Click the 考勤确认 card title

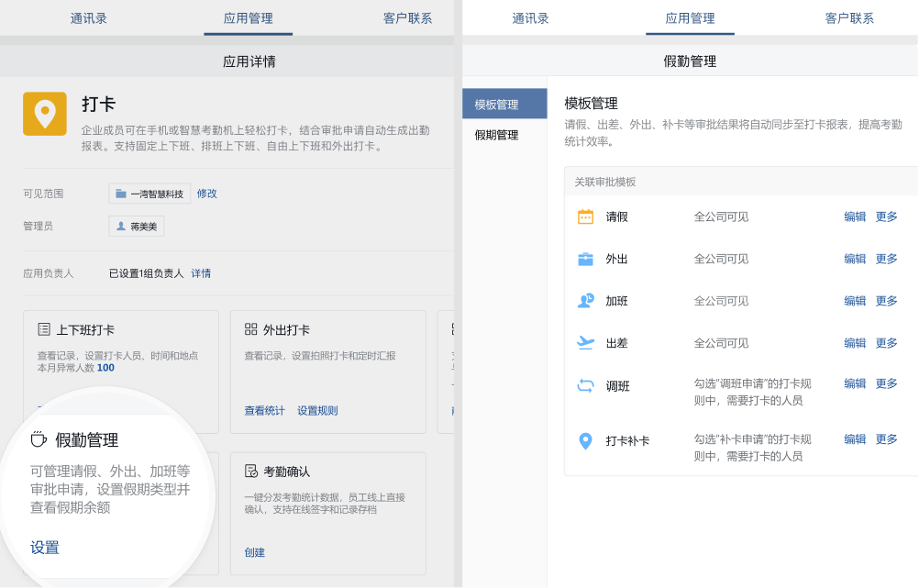point(286,472)
